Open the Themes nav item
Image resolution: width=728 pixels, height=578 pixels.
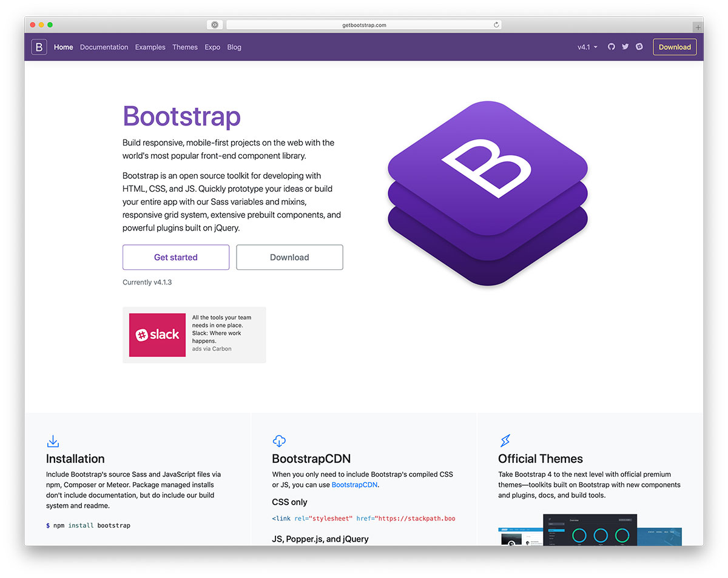pos(185,47)
